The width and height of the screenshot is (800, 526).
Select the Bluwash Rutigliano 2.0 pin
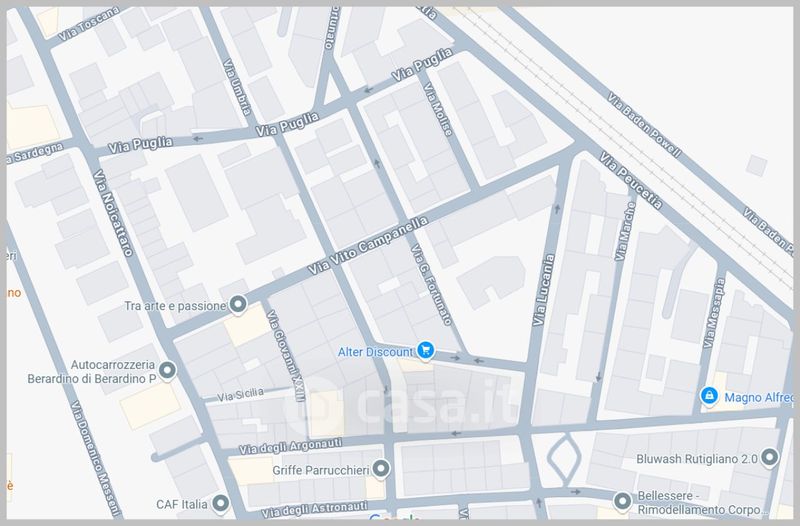pyautogui.click(x=769, y=458)
